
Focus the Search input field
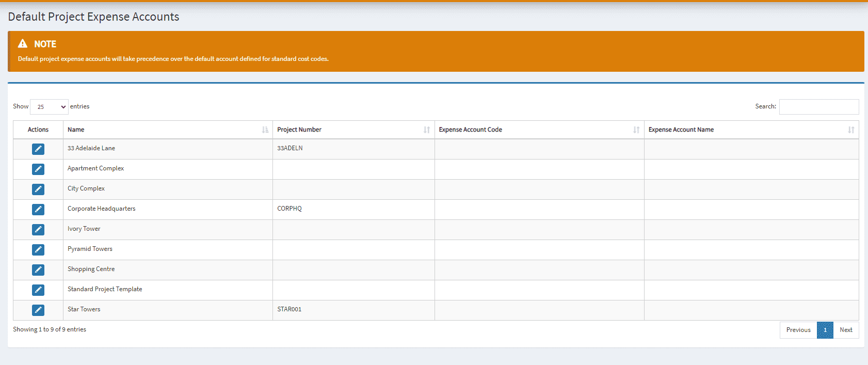818,107
